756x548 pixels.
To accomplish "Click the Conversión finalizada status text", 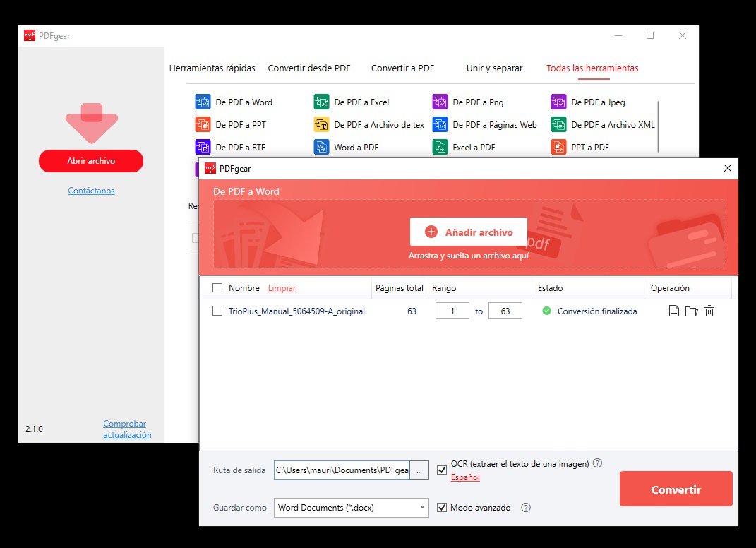I will 597,311.
